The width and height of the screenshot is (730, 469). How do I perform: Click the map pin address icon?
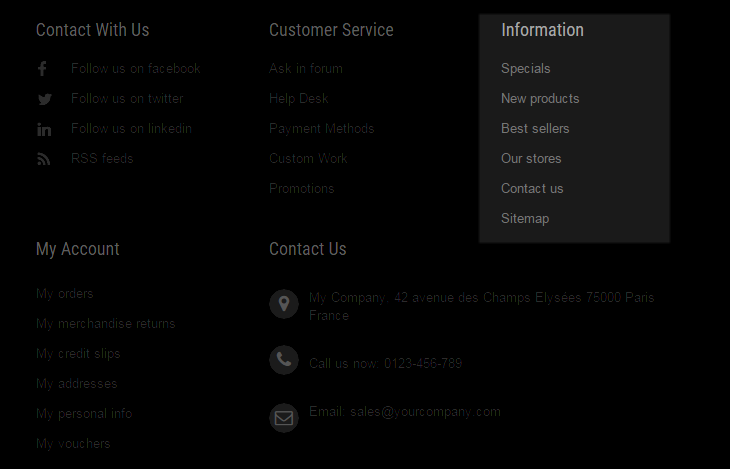(x=284, y=304)
